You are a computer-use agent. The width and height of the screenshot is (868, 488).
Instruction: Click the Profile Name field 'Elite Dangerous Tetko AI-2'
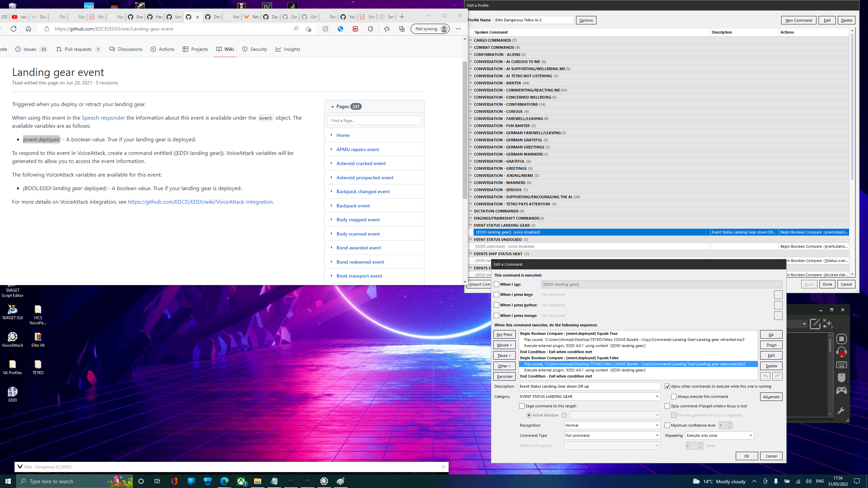point(534,20)
